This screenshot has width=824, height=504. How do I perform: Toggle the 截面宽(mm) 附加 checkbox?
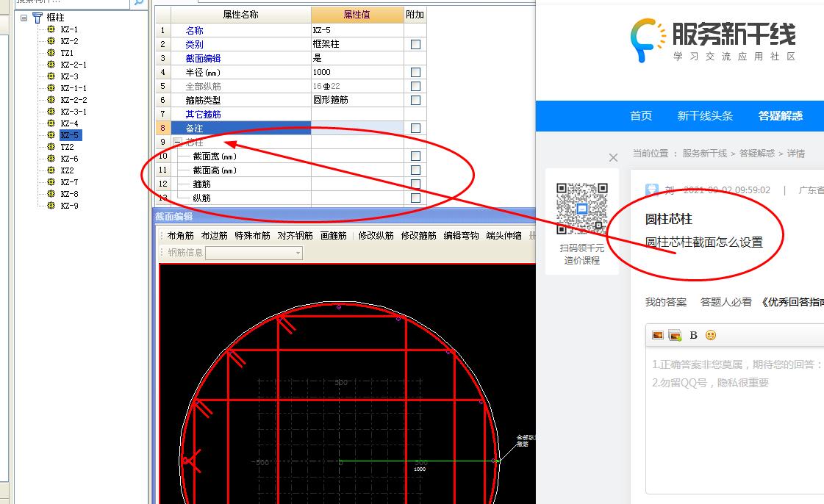(415, 156)
